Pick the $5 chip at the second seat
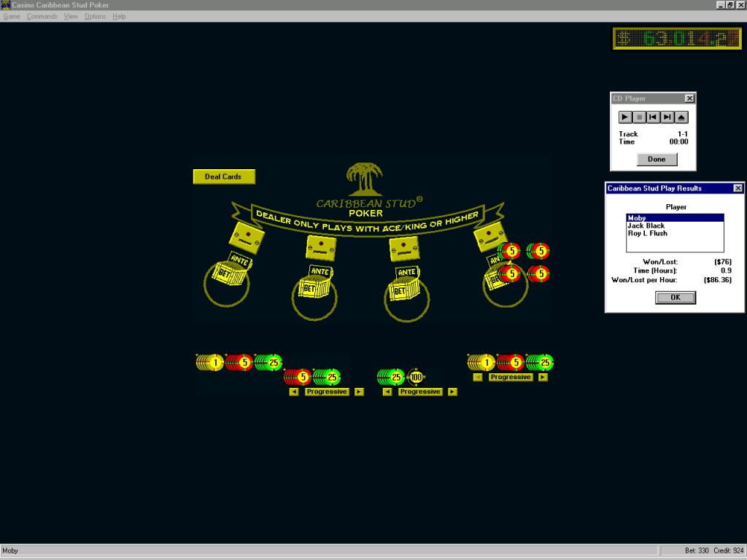This screenshot has width=747, height=560. [x=298, y=377]
